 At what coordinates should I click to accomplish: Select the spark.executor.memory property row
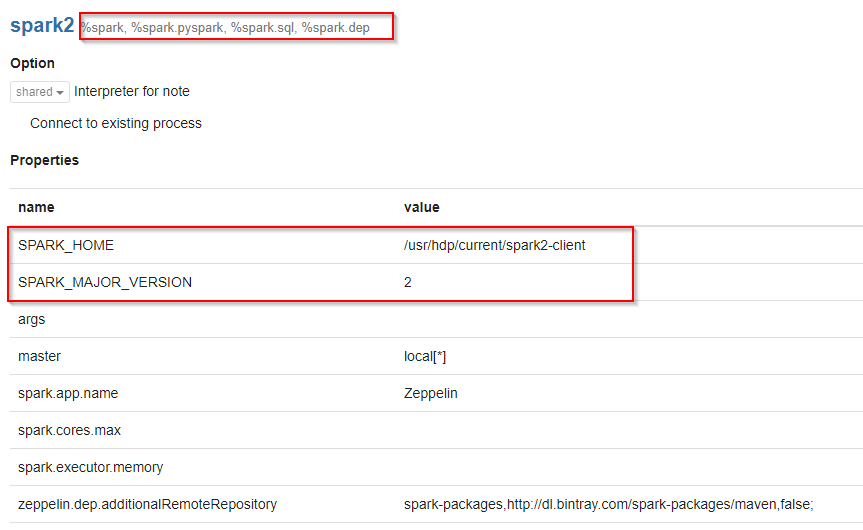tap(90, 467)
